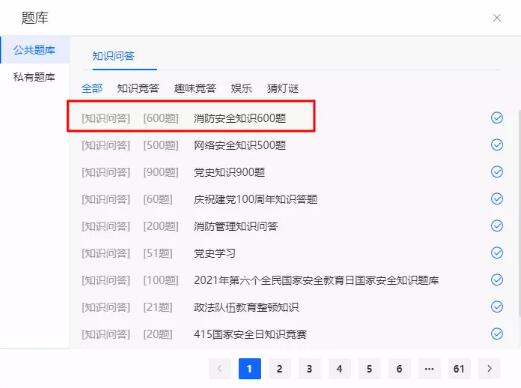521x388 pixels.
Task: Filter by 娱乐 category
Action: 241,88
